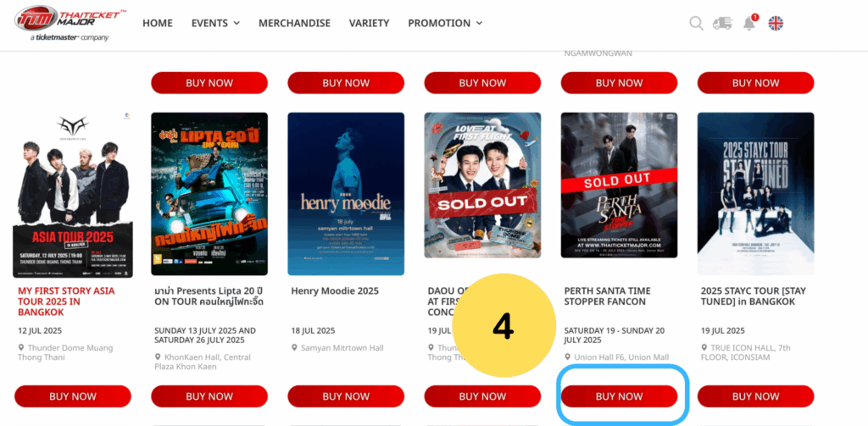Viewport: 868px width, 426px height.
Task: Open the มาม่า Presents Lipta 20 ปี title link
Action: [209, 296]
